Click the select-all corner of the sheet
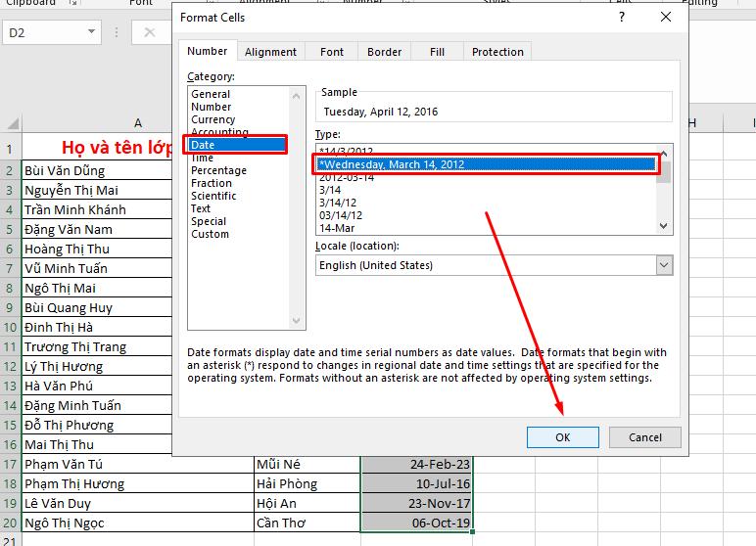Screen dimensions: 756x546 [x=11, y=123]
